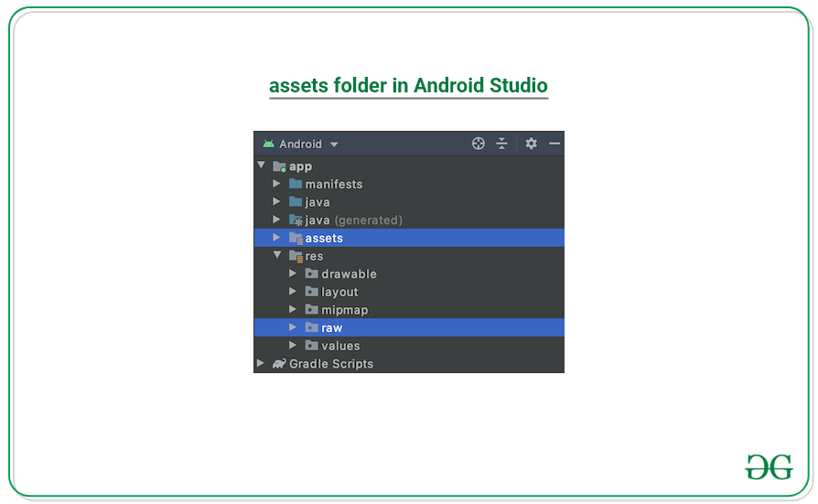818x504 pixels.
Task: Select the 'res' folder label
Action: (x=314, y=256)
